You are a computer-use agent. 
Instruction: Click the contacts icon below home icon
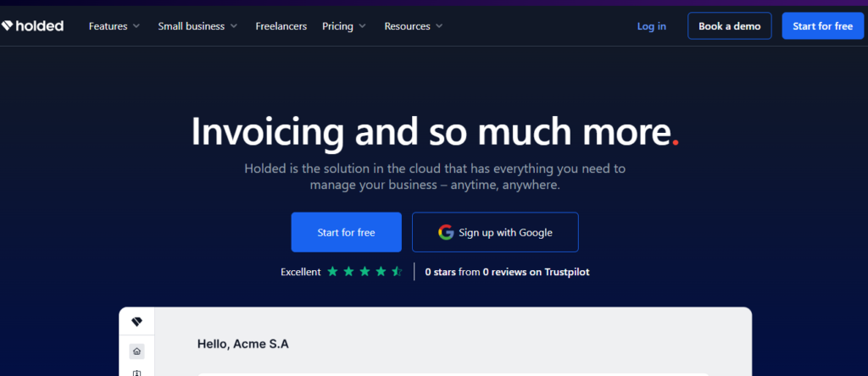136,373
